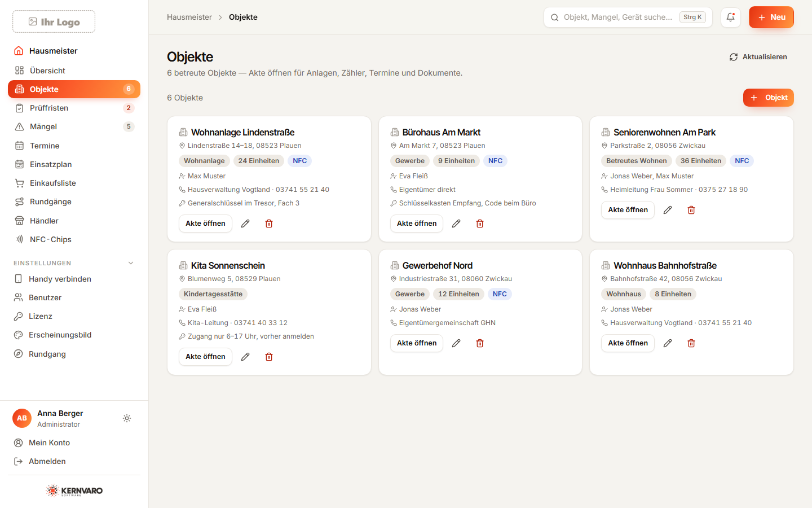This screenshot has width=812, height=508.
Task: Open the notifications bell
Action: tap(731, 17)
